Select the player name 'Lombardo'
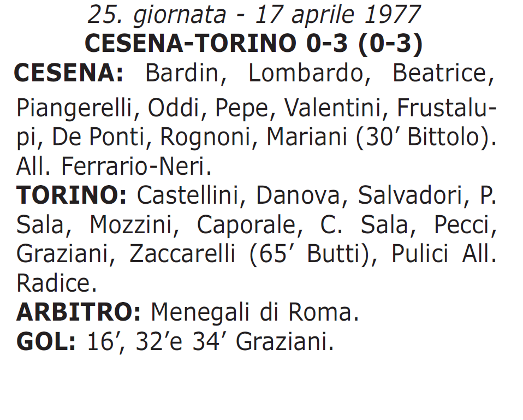 (x=306, y=73)
